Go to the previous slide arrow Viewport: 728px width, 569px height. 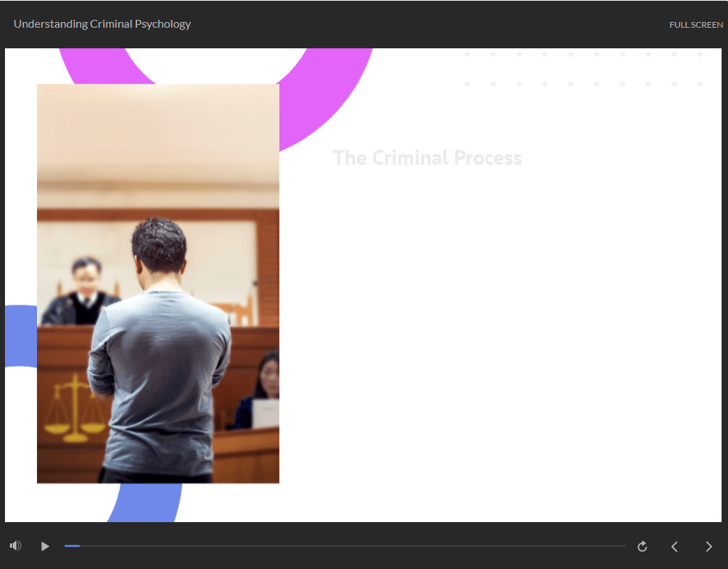coord(675,546)
